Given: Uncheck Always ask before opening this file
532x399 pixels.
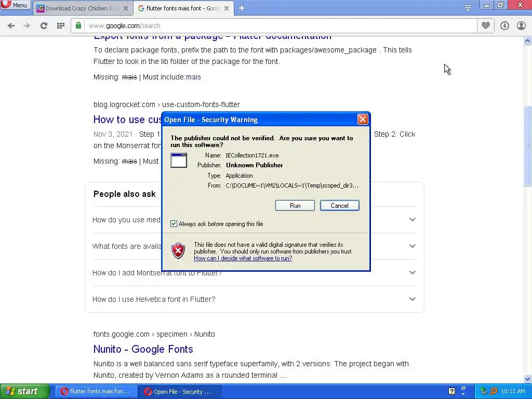Looking at the screenshot, I should [174, 223].
